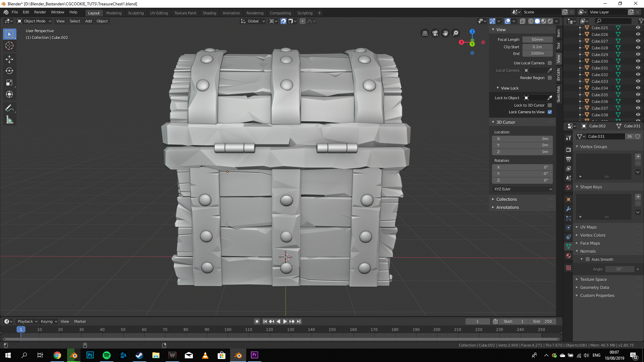
Task: Open the Object Mode dropdown
Action: pos(34,21)
